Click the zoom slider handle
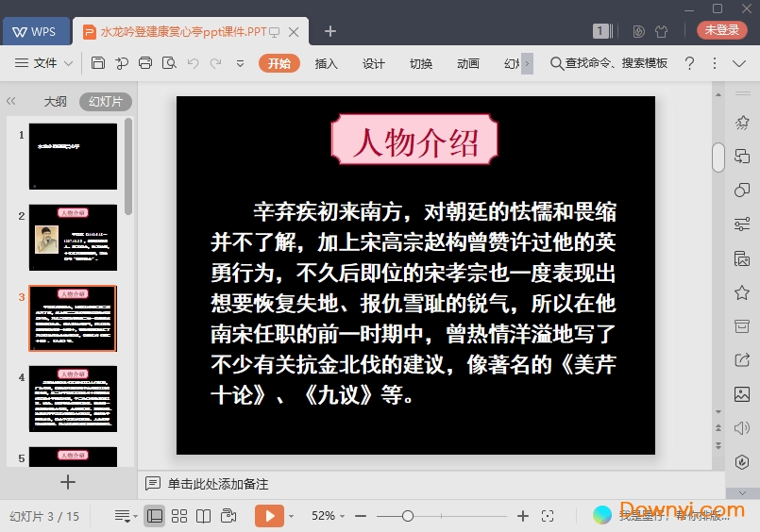The width and height of the screenshot is (760, 532). point(408,516)
